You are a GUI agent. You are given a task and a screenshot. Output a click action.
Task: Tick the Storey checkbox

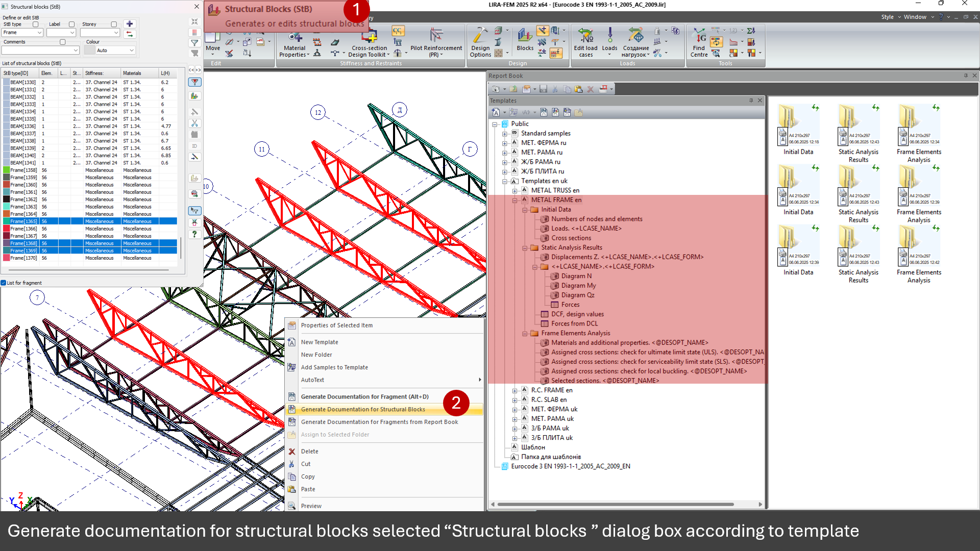pyautogui.click(x=114, y=24)
